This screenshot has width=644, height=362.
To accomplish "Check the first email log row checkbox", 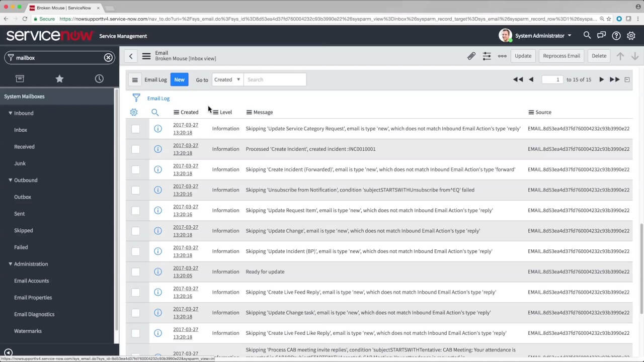I will click(x=135, y=129).
